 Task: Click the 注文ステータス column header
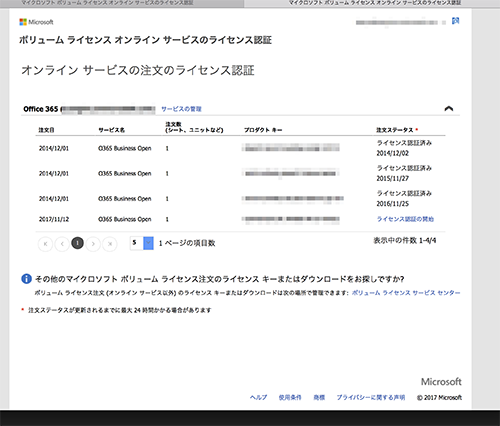click(395, 130)
